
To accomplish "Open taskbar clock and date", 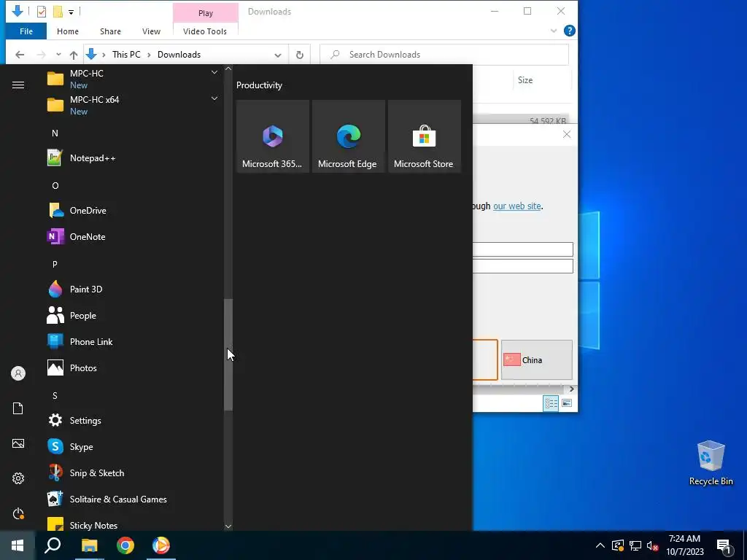I will (684, 545).
